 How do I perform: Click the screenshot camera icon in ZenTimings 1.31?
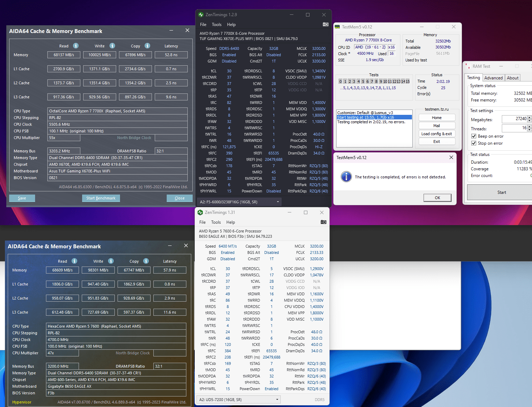tap(324, 222)
